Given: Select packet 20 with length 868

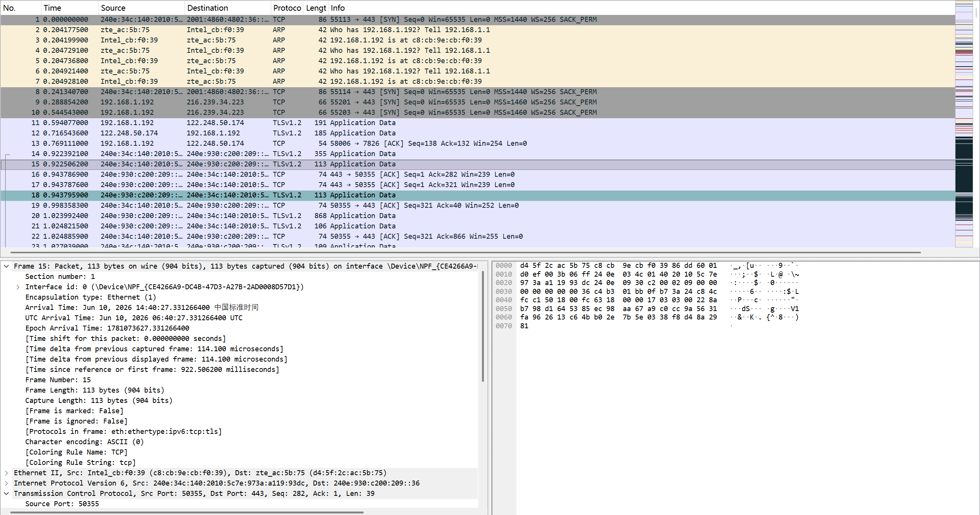Looking at the screenshot, I should click(x=477, y=216).
